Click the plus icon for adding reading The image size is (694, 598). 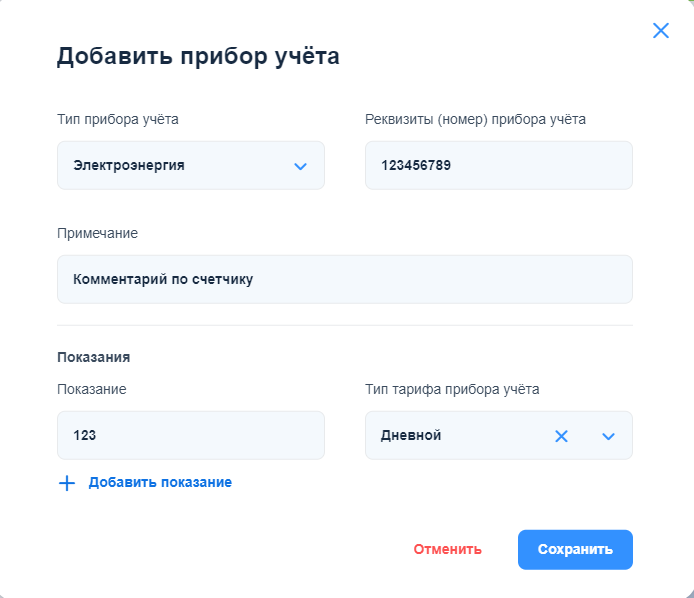67,483
